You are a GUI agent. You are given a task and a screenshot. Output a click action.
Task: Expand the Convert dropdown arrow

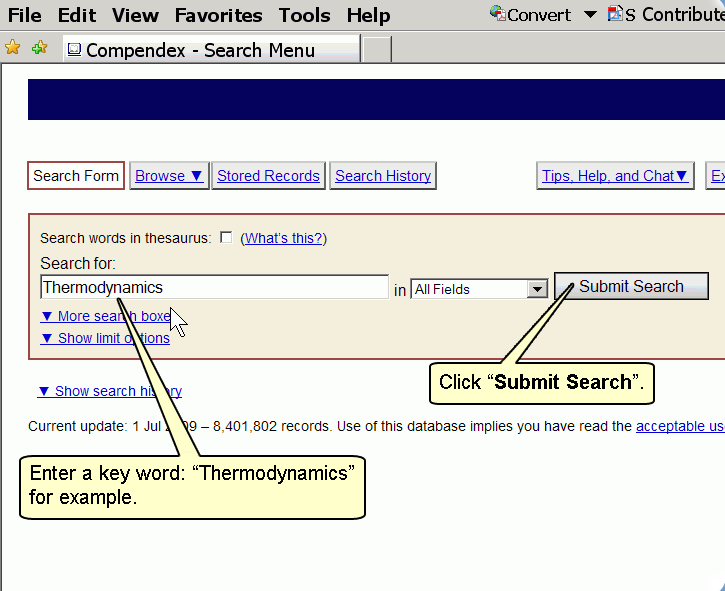(590, 15)
